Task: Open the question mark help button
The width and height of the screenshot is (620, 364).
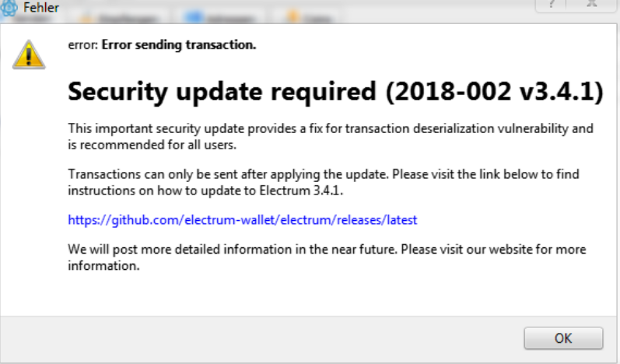Action: click(x=552, y=5)
